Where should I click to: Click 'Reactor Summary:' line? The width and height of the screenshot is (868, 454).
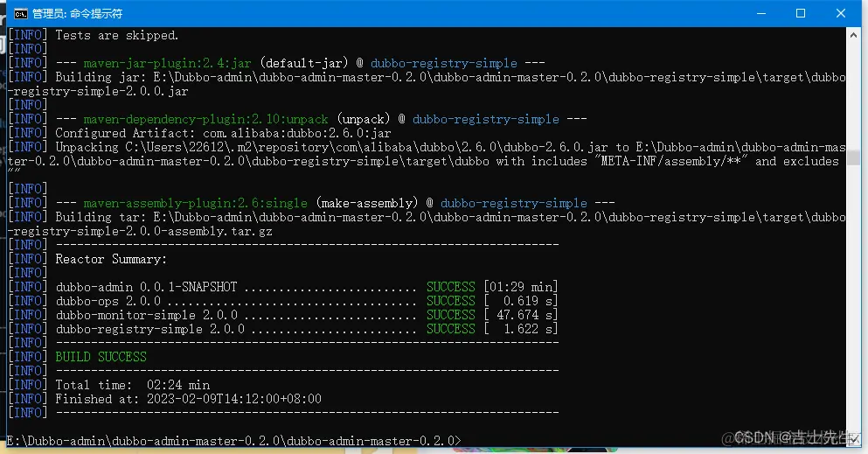click(87, 259)
